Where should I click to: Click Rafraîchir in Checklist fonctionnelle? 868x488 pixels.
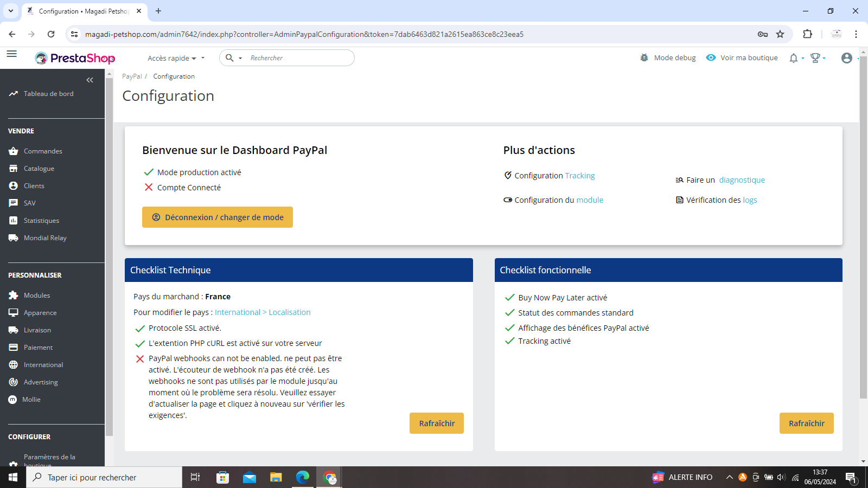point(807,423)
